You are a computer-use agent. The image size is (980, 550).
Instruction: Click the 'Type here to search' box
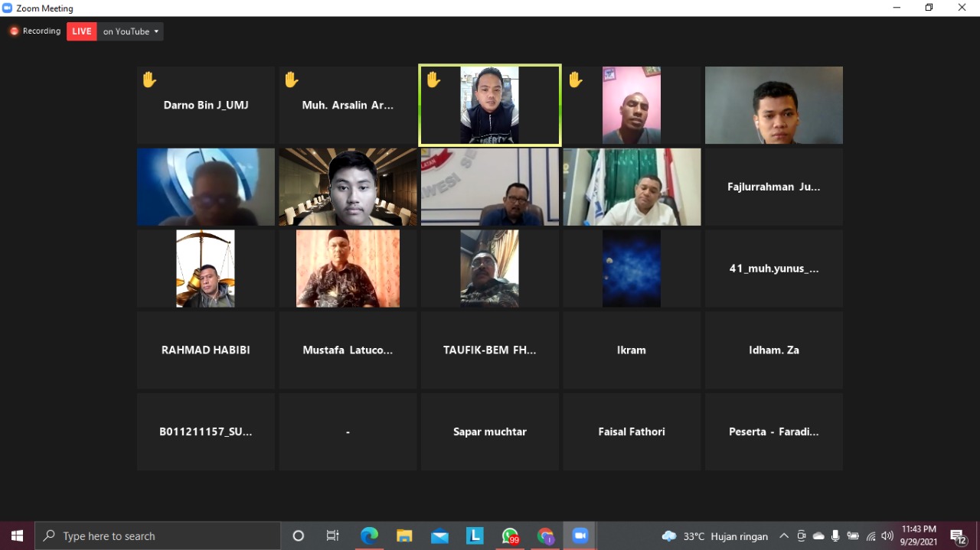[158, 535]
